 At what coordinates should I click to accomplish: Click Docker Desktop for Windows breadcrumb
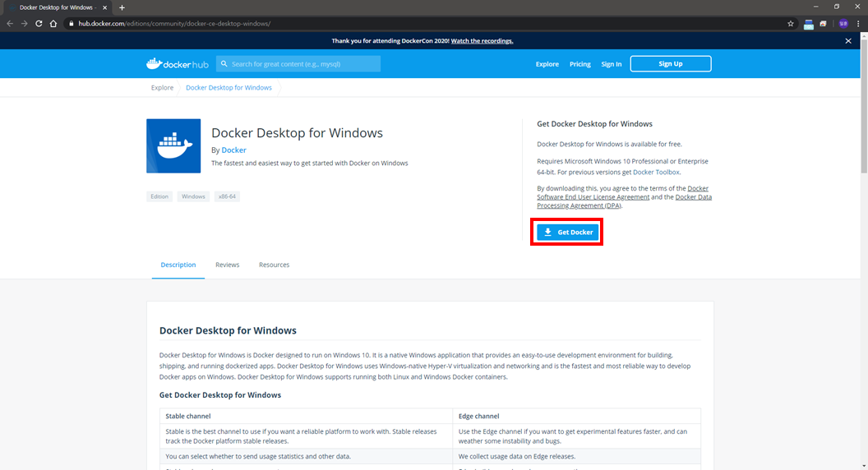(x=229, y=87)
